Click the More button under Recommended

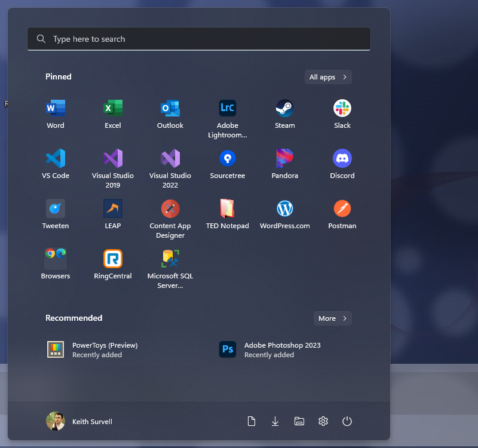(333, 318)
